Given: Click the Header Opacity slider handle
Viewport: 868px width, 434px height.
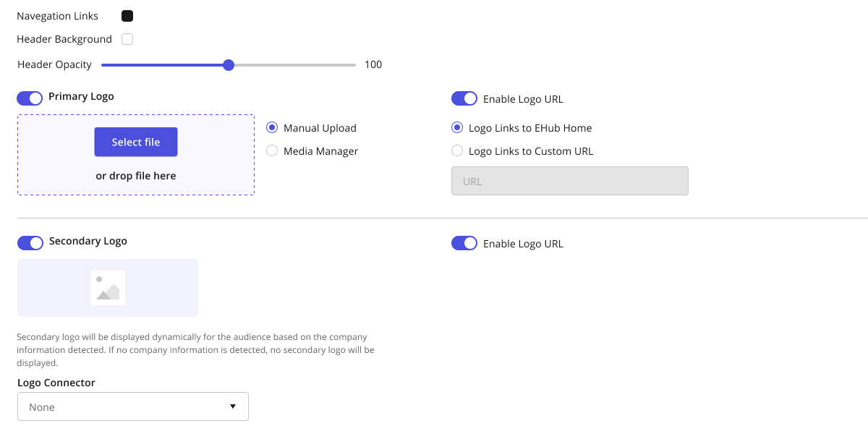Looking at the screenshot, I should 229,65.
